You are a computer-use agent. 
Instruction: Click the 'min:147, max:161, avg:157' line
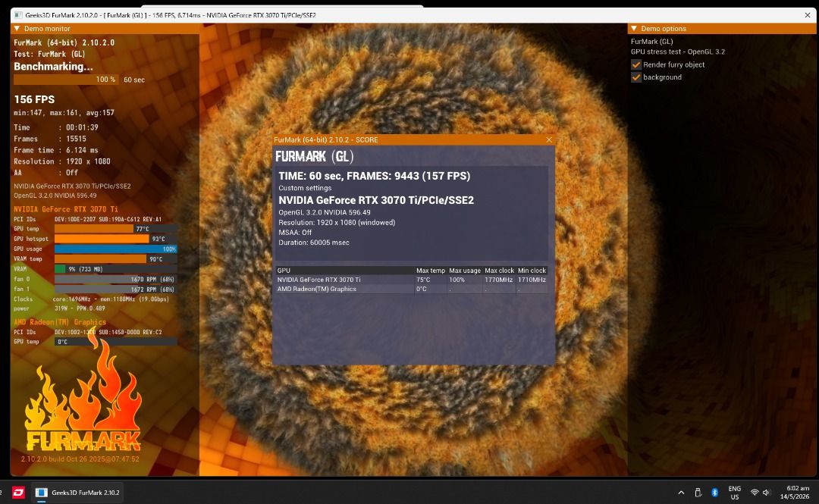click(64, 113)
